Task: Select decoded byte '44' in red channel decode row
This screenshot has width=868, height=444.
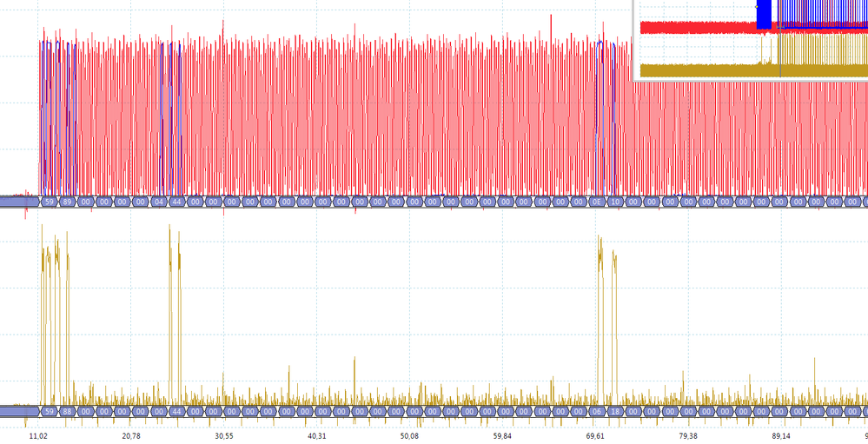Action: tap(176, 202)
